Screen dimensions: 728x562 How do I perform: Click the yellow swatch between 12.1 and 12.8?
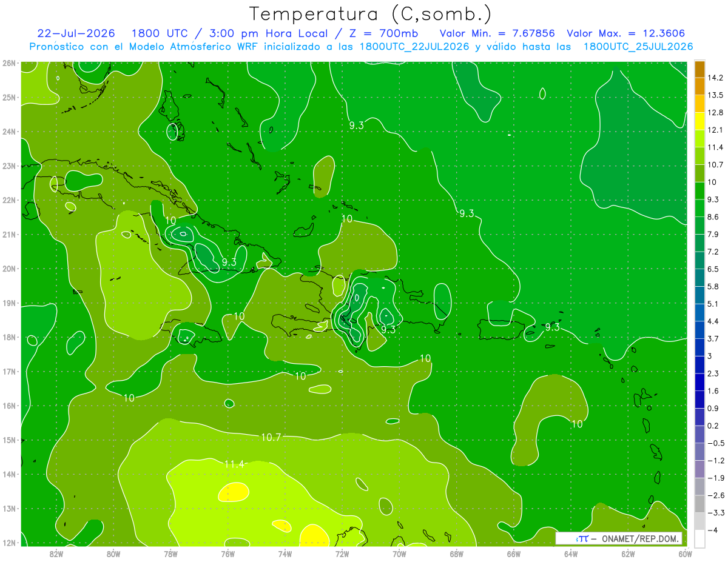(x=699, y=121)
